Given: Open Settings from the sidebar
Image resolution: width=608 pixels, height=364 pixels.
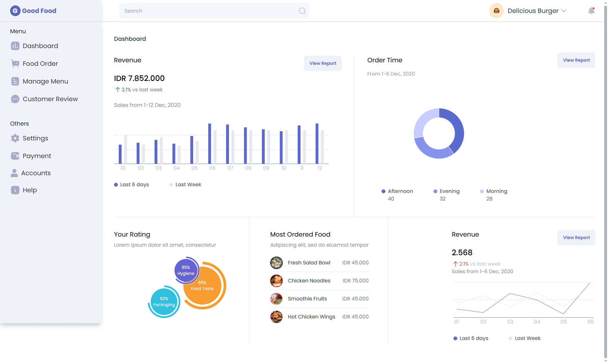Looking at the screenshot, I should (x=35, y=138).
